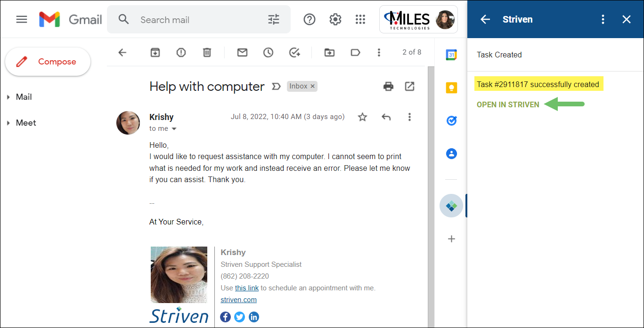Show search options filter icon
This screenshot has width=644, height=328.
(x=274, y=19)
